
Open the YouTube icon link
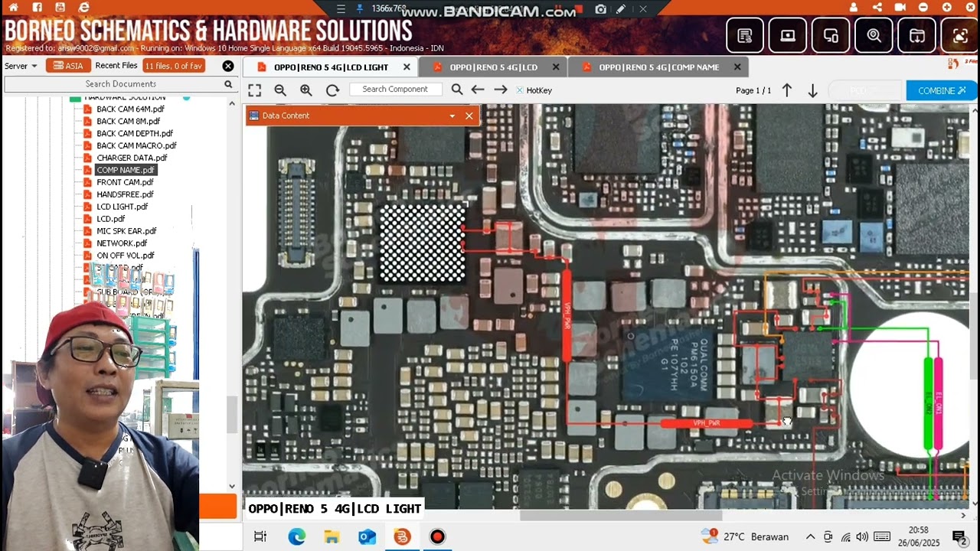click(x=60, y=7)
